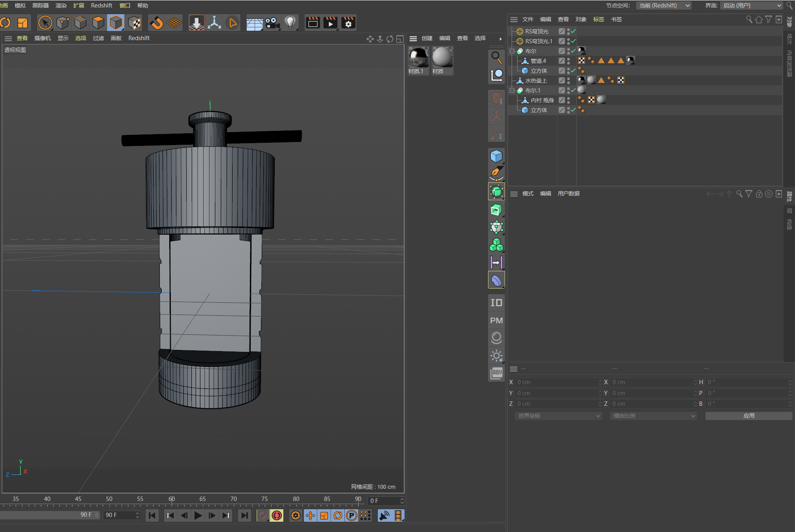This screenshot has width=795, height=532.
Task: Toggle layer square of RS穹顶光
Action: [x=562, y=31]
